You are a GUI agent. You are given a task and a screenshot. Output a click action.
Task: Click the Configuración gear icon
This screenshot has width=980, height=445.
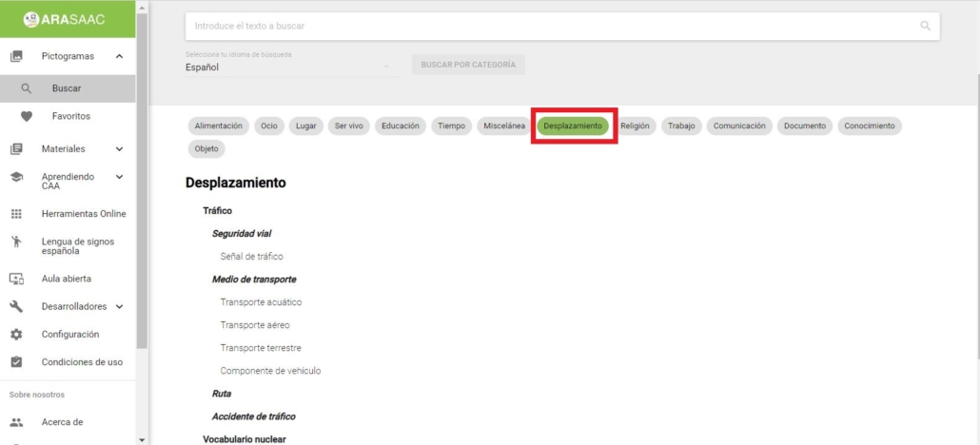coord(17,335)
